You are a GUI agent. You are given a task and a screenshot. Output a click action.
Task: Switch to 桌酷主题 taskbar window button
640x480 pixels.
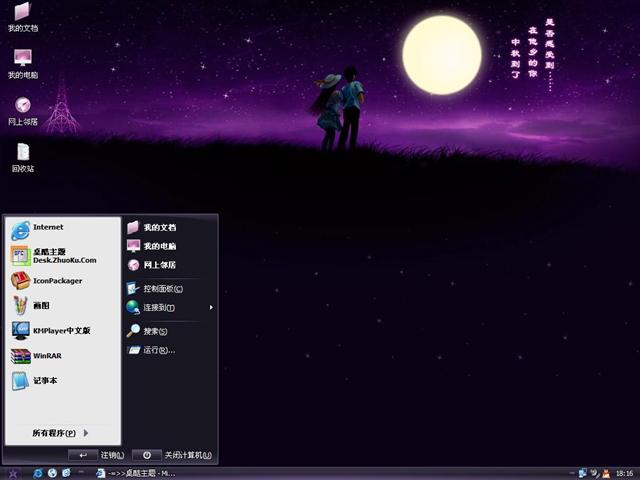pos(136,473)
